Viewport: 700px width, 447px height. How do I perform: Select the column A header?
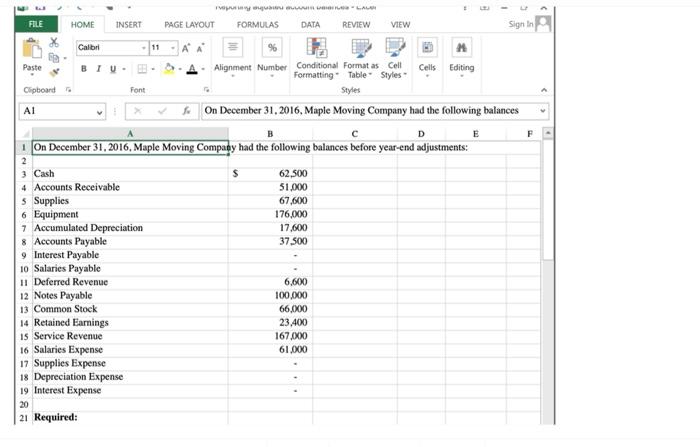[130, 134]
